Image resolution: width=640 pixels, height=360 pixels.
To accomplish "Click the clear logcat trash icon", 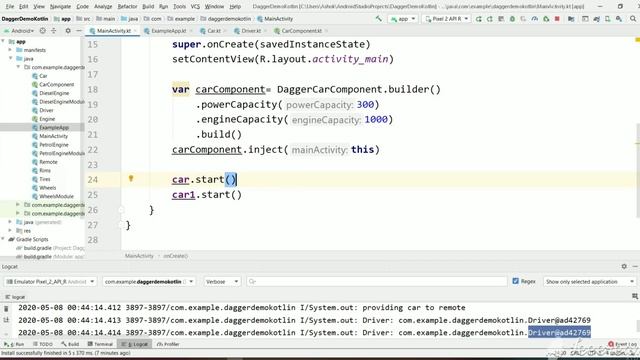I will (6, 309).
